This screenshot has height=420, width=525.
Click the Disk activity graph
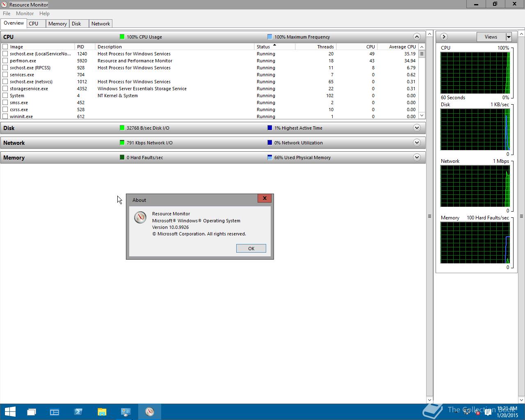(475, 130)
